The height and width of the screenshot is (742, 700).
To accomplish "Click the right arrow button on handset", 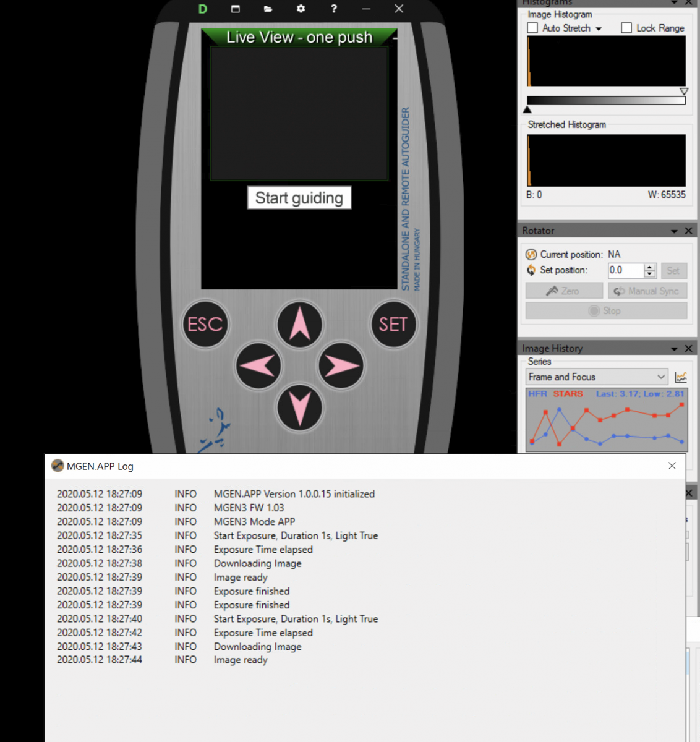I will (x=341, y=366).
